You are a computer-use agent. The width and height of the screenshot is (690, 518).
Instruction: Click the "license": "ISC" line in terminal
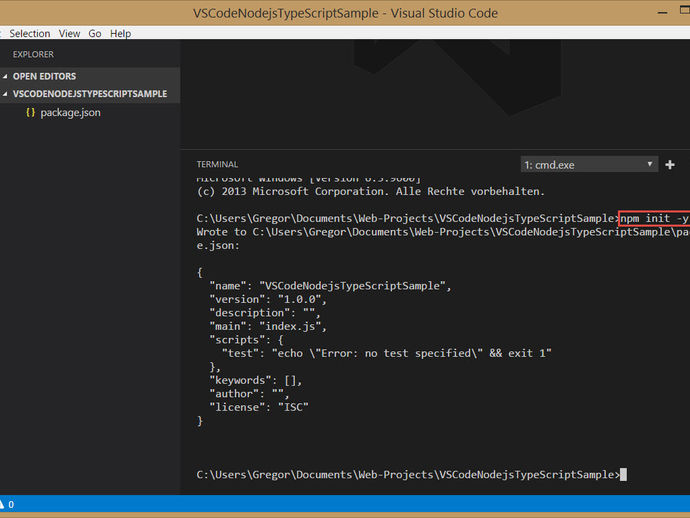click(x=259, y=407)
